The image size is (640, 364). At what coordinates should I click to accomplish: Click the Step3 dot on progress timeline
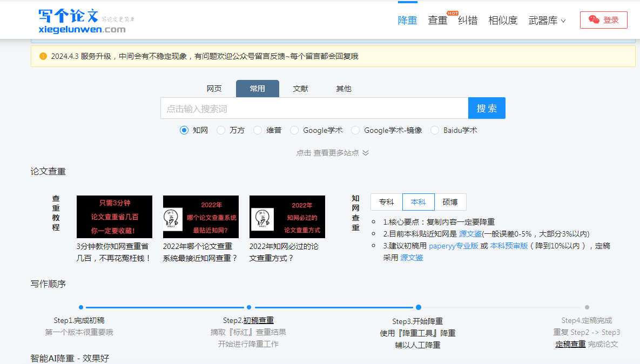coord(419,307)
